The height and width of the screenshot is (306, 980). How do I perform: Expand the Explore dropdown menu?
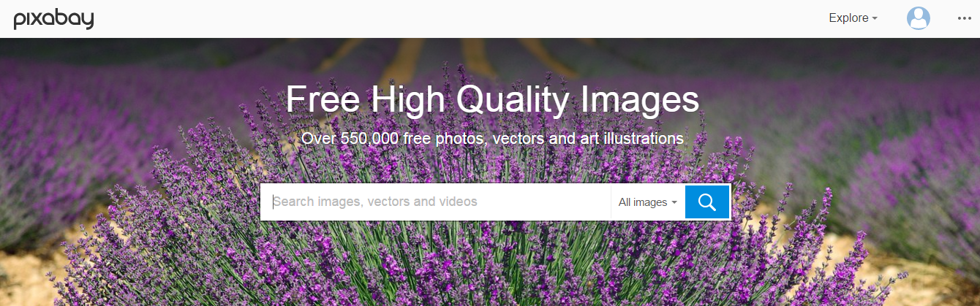[853, 18]
